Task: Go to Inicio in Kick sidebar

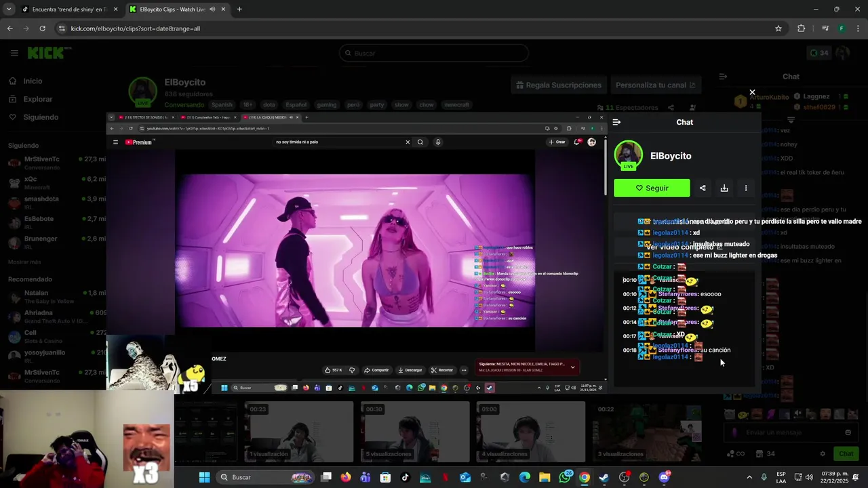Action: point(25,81)
